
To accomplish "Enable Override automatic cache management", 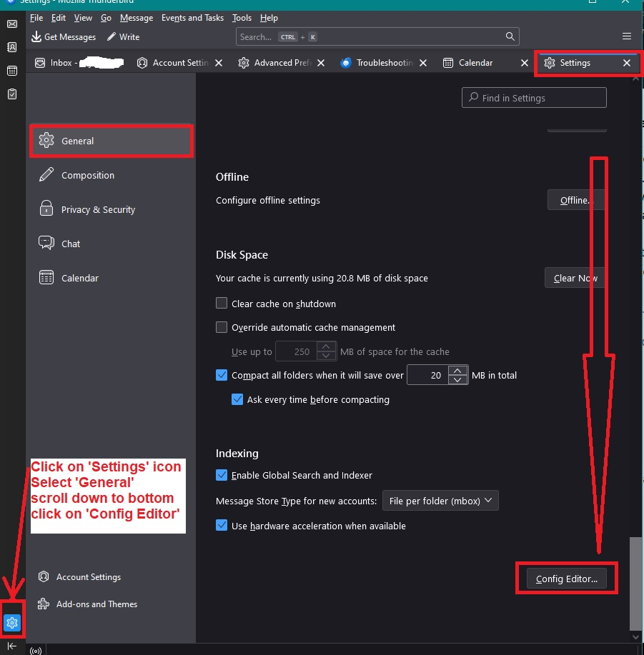I will [222, 326].
